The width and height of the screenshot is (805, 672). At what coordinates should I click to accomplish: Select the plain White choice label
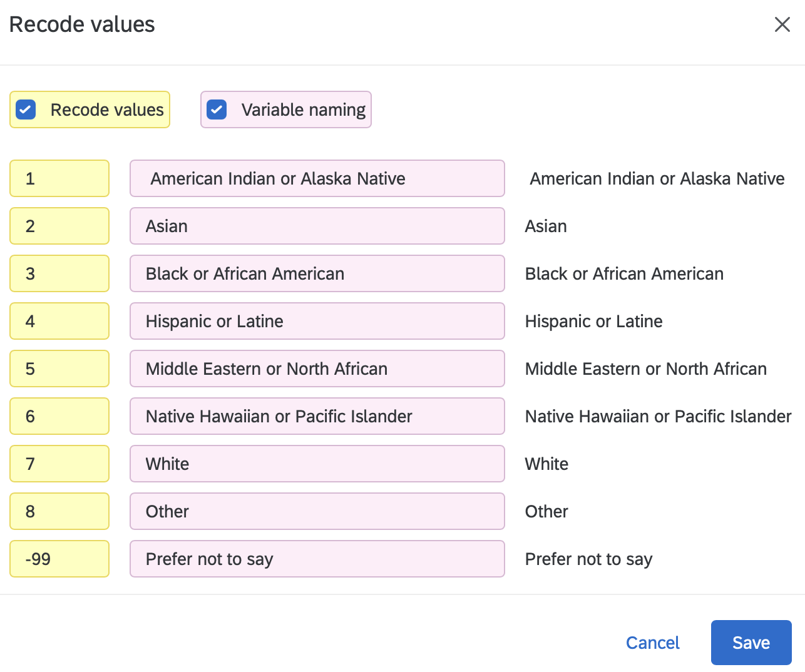546,464
